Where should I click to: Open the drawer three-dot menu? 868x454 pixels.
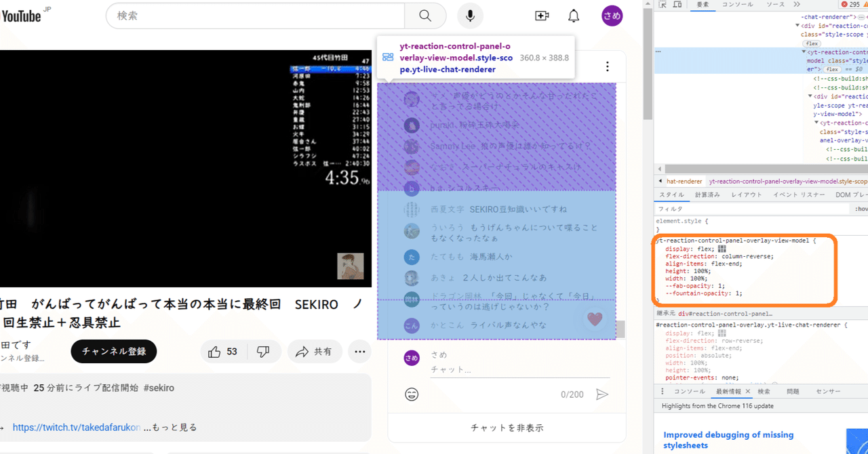pyautogui.click(x=661, y=391)
